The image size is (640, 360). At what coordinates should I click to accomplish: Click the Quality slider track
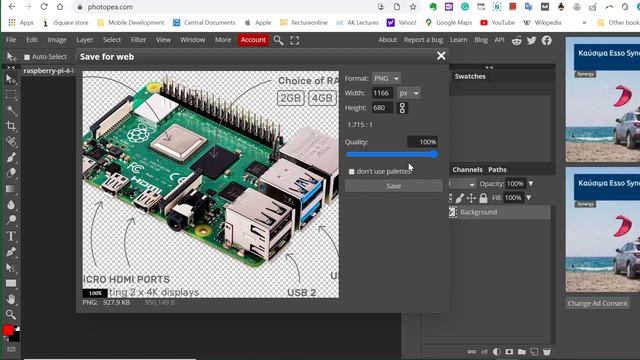(x=392, y=154)
